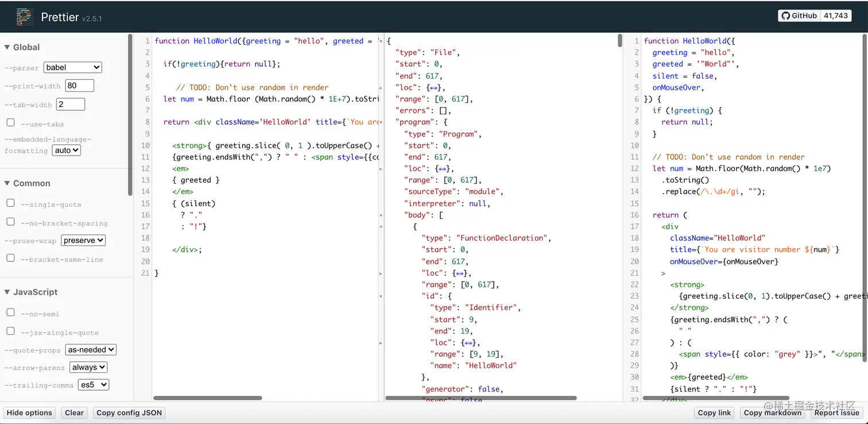
Task: Click line number 21 in input editor
Action: pyautogui.click(x=145, y=273)
